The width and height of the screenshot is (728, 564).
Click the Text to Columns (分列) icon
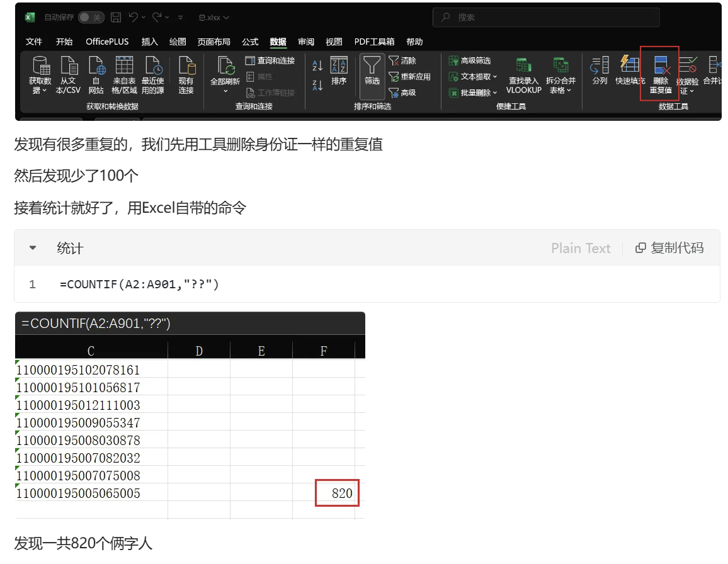pos(600,65)
